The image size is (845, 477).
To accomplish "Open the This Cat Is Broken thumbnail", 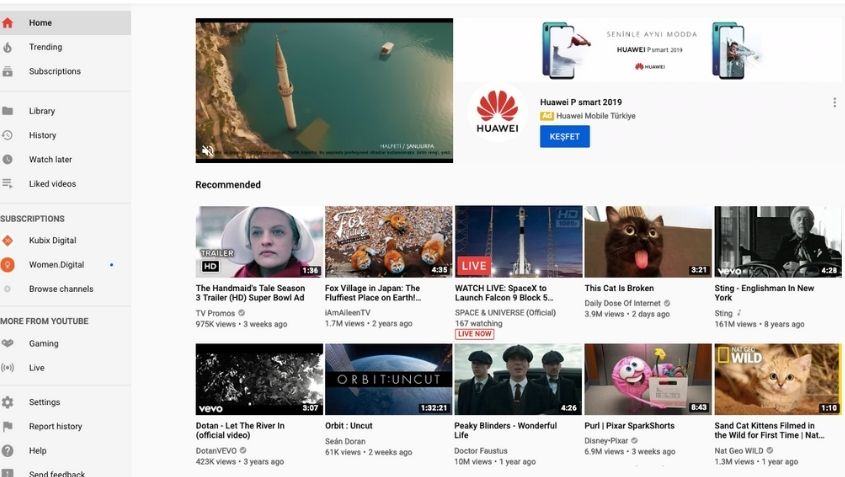I will coord(648,241).
